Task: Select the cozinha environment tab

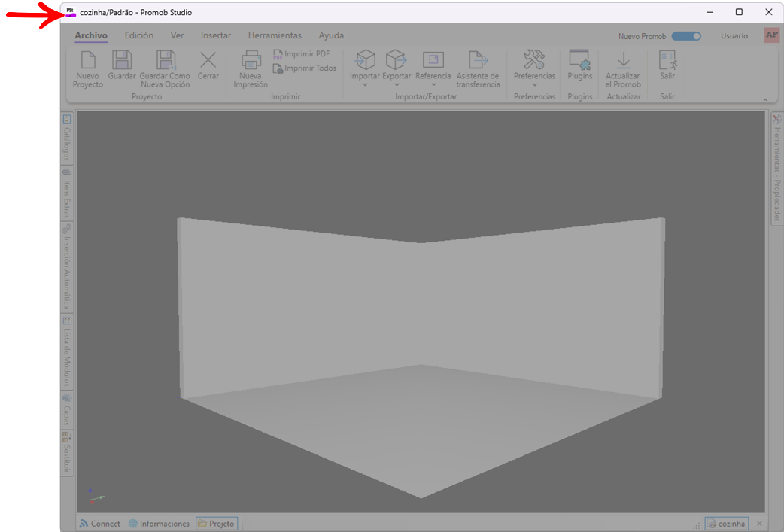Action: pos(727,524)
